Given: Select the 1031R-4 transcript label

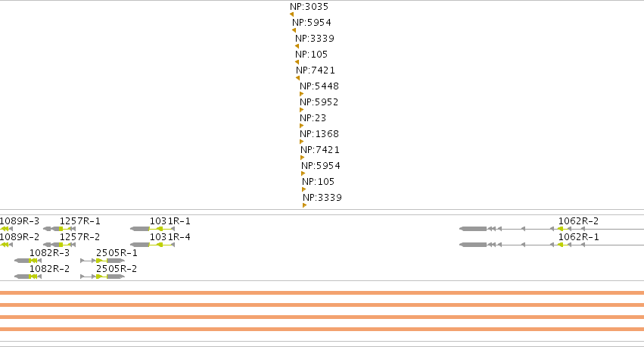Looking at the screenshot, I should click(170, 237).
